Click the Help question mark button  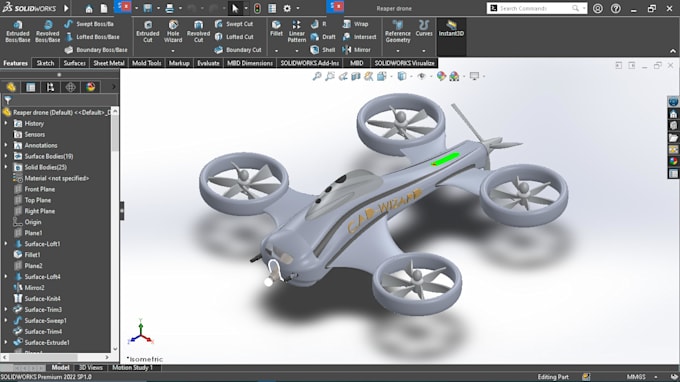615,8
